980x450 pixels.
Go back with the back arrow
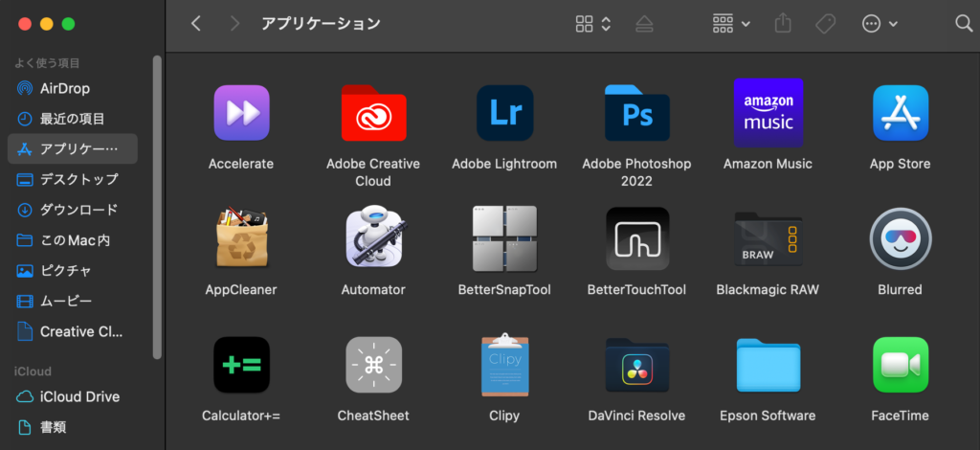(196, 24)
